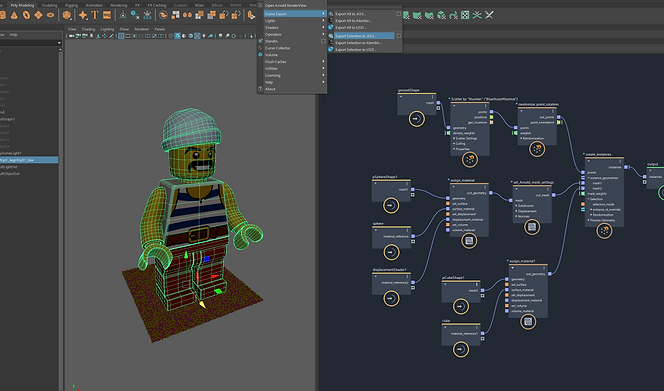Expand the Preview Geometry group
The image size is (664, 391).
point(589,220)
